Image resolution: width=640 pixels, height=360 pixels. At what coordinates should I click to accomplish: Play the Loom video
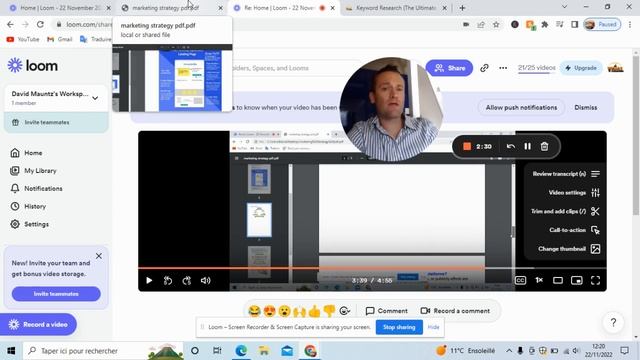149,280
